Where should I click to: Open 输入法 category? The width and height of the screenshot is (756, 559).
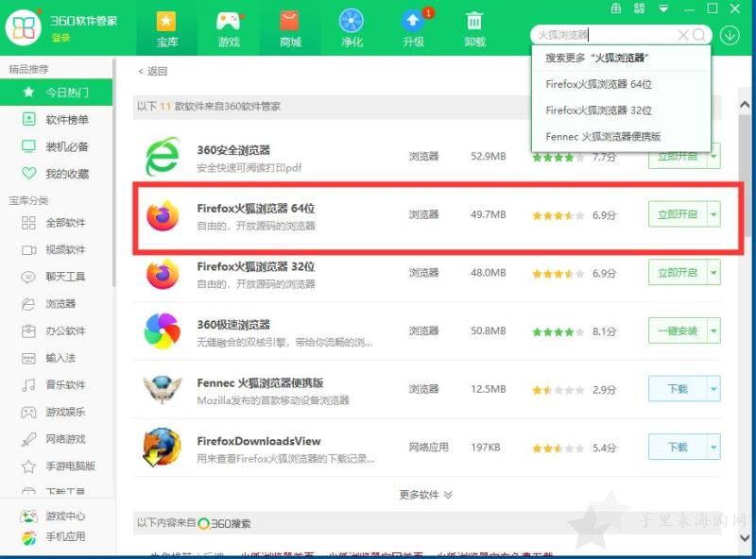coord(56,358)
